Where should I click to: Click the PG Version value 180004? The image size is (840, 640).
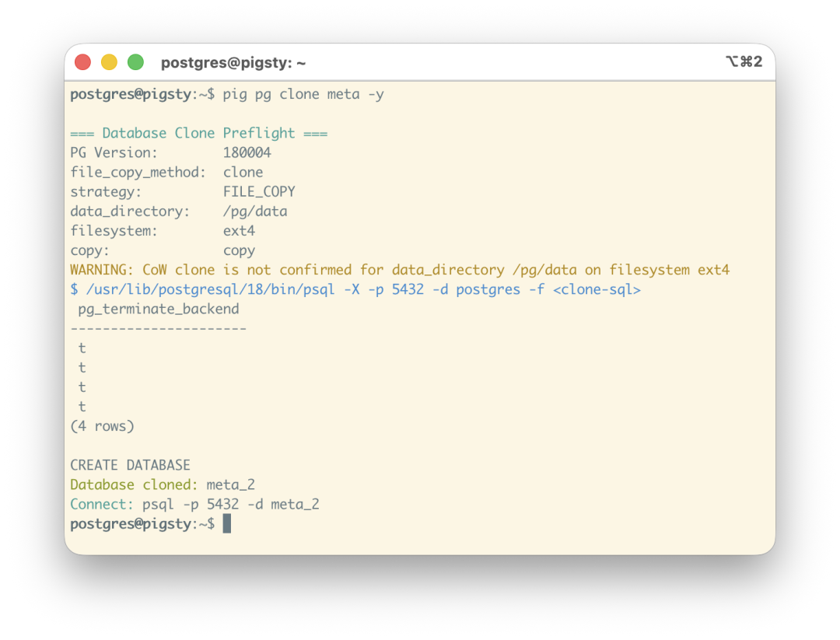247,152
